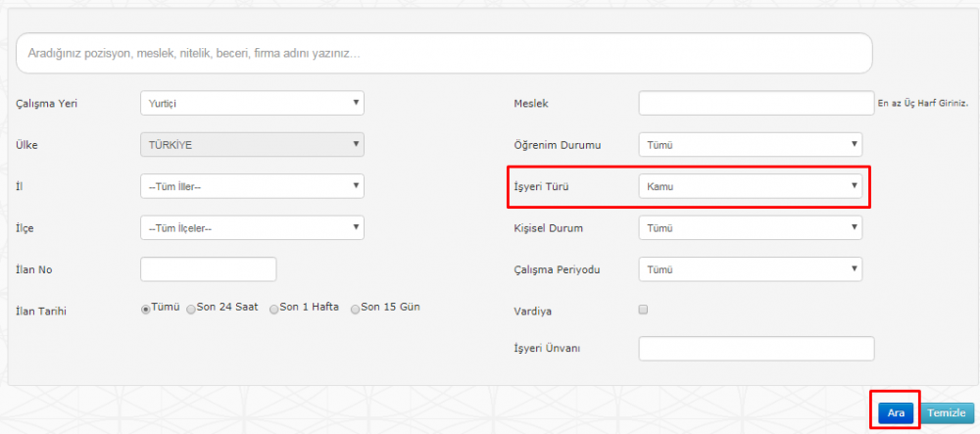Select the Son 1 Hafta radio button
980x434 pixels.
(273, 310)
